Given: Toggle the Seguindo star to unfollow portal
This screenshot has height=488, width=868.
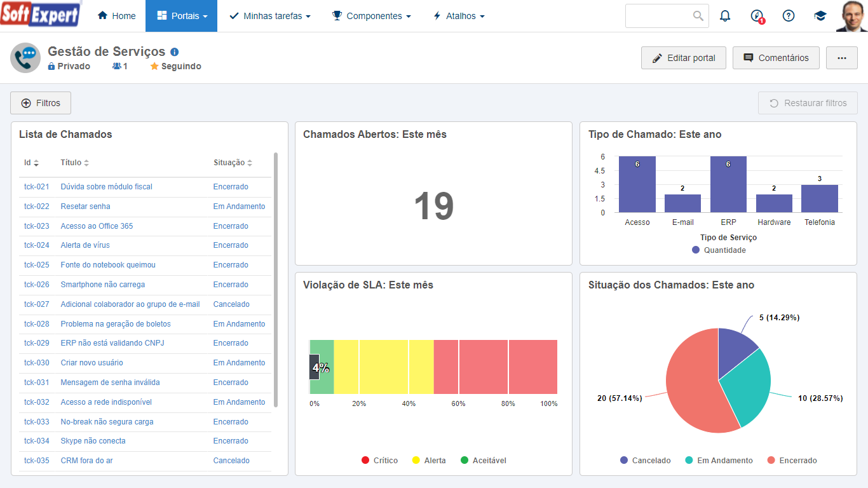Looking at the screenshot, I should point(175,66).
